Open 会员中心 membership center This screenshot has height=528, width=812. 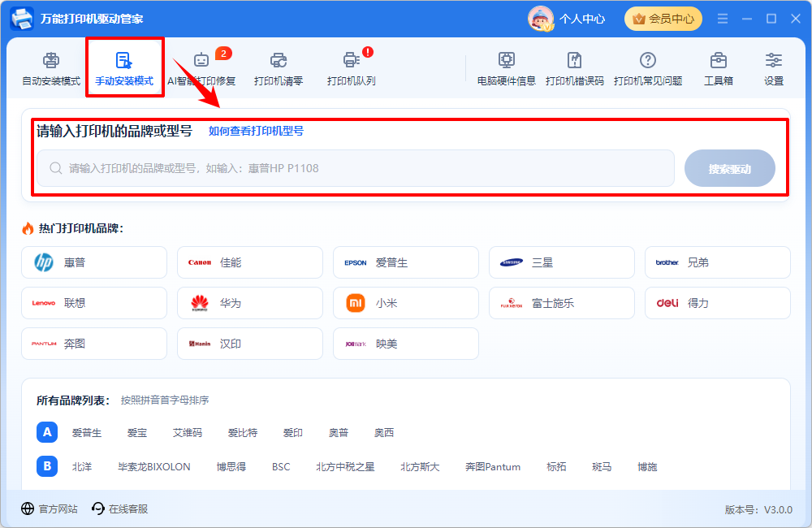(x=663, y=19)
